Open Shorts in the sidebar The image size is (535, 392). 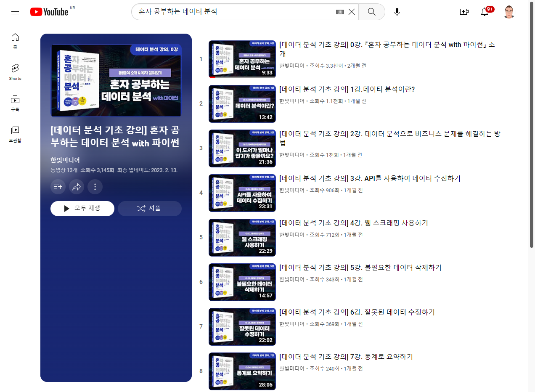point(15,72)
